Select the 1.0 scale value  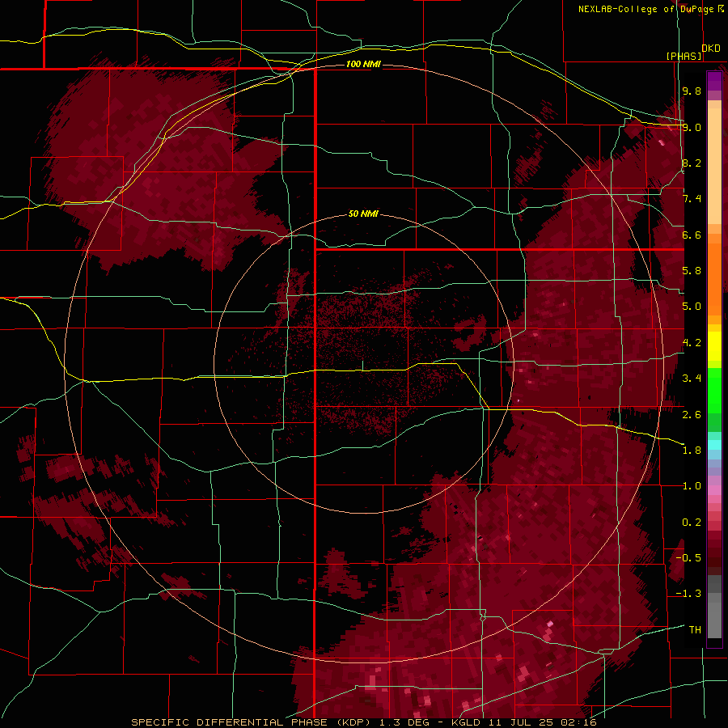(x=692, y=486)
